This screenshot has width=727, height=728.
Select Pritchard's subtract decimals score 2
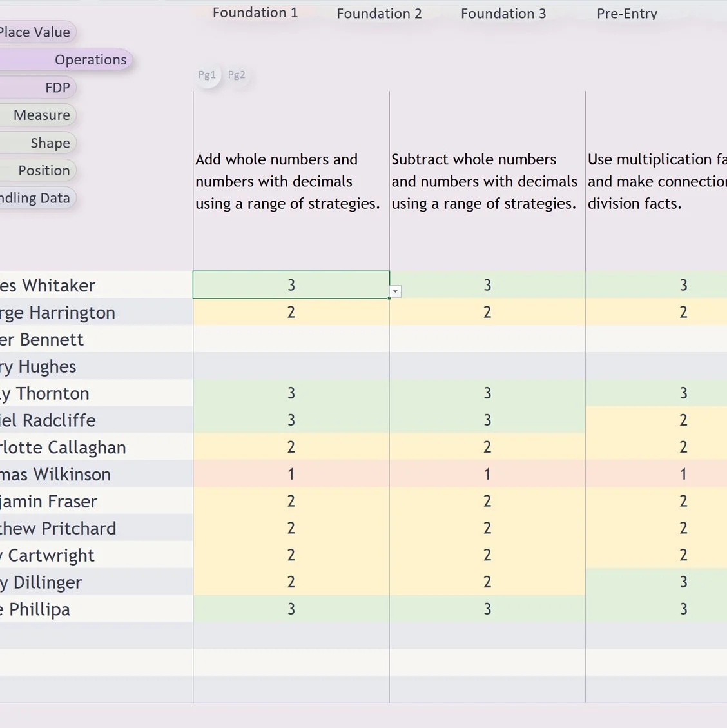coord(487,527)
